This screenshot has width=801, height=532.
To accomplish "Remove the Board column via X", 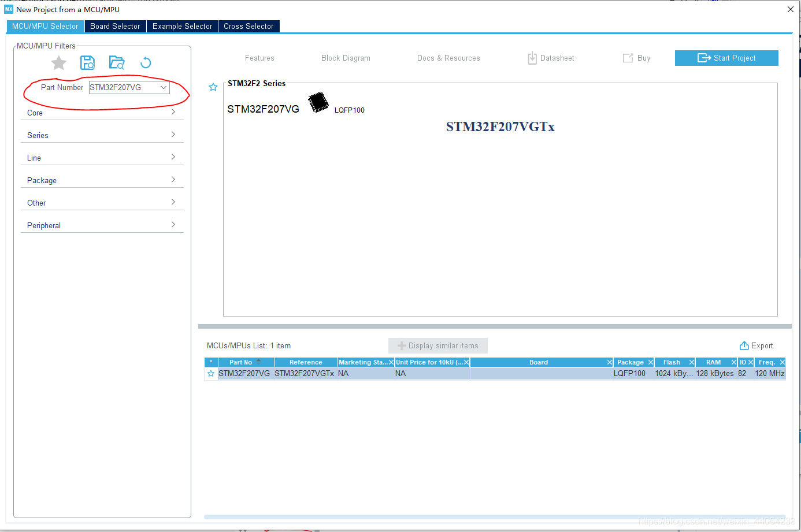I will pos(609,362).
